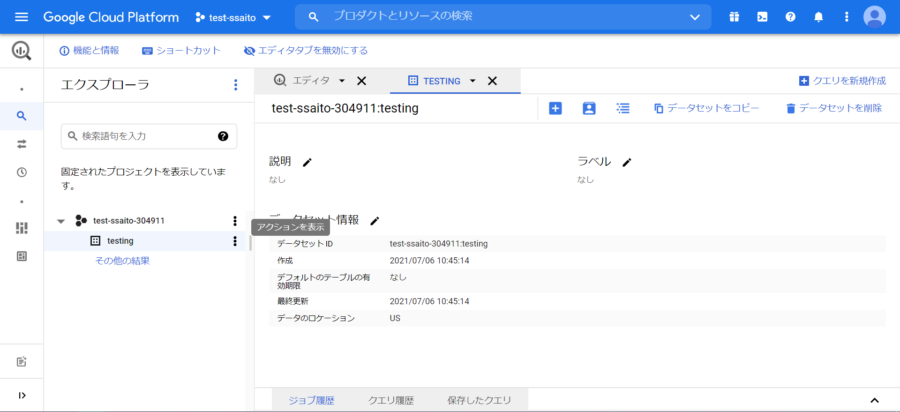Click データセットをコピー button
Screen dimensions: 900x412
707,108
